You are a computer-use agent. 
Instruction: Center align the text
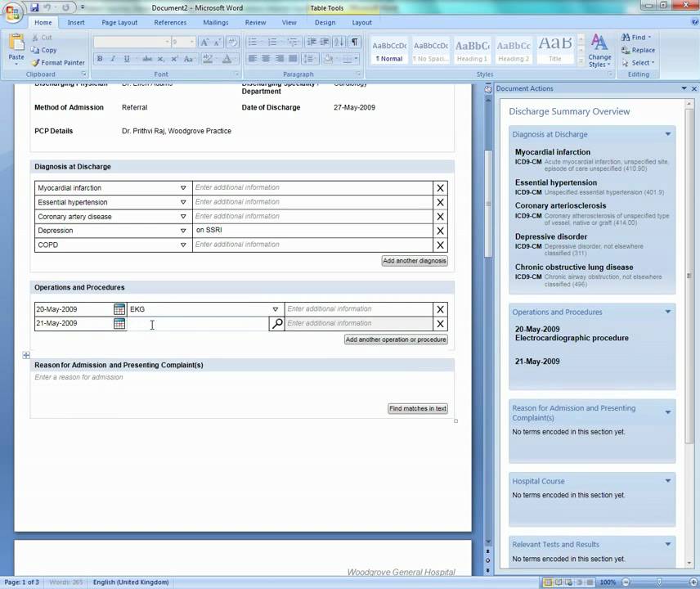[x=266, y=59]
